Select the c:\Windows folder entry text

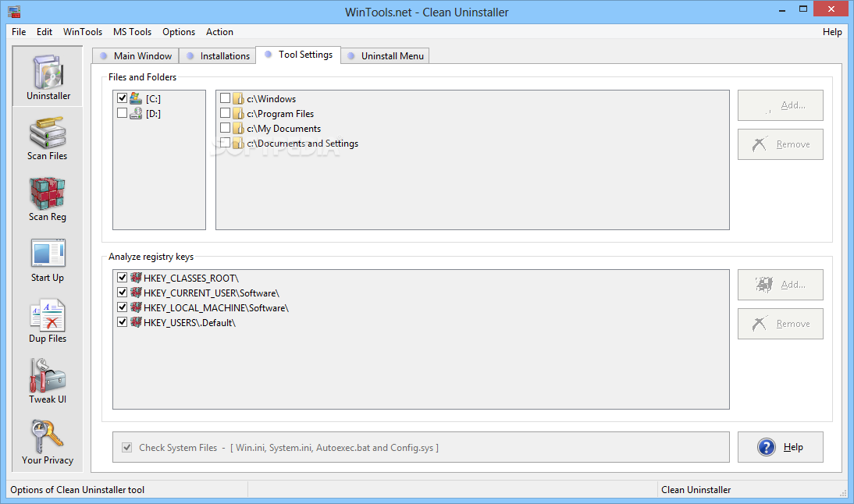pyautogui.click(x=271, y=98)
